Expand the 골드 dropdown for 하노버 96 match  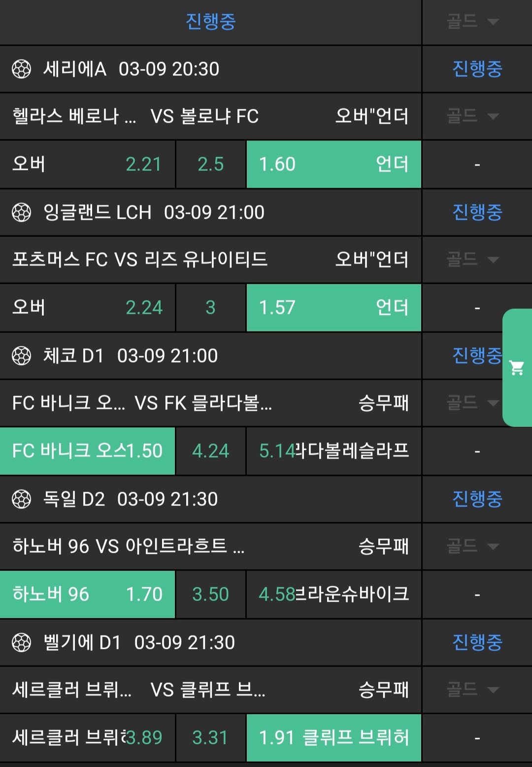pos(472,546)
